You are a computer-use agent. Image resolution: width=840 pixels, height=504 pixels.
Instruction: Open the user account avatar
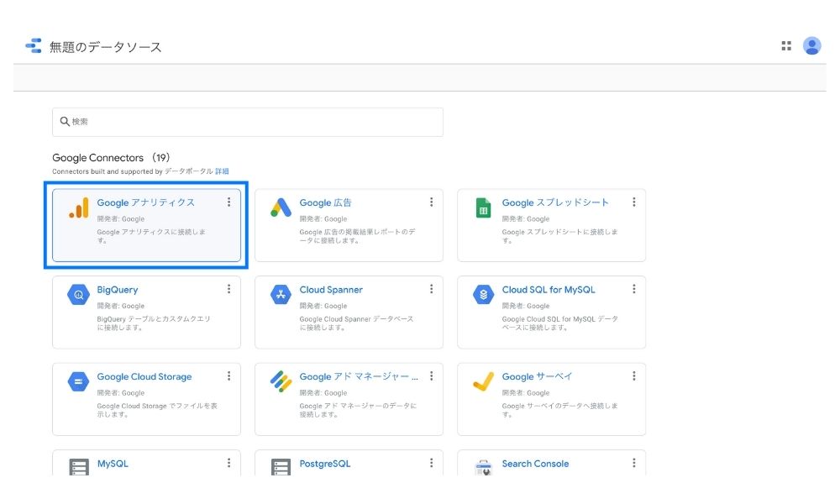(811, 46)
